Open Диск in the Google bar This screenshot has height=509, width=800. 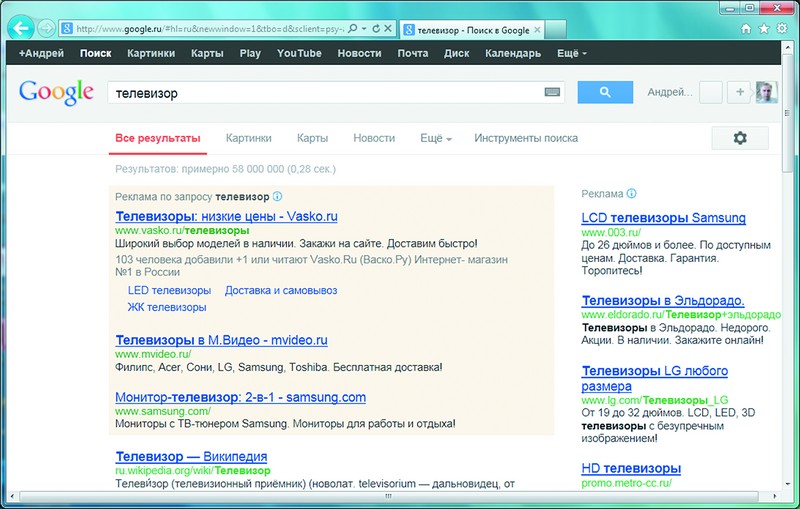[457, 53]
